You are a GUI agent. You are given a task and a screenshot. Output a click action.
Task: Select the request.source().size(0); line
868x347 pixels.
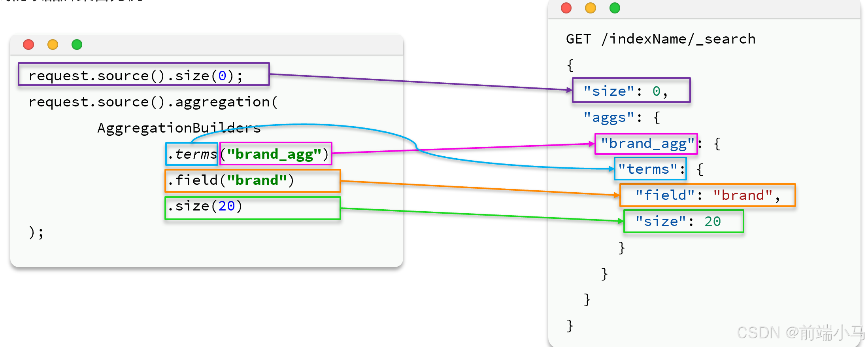tap(144, 74)
